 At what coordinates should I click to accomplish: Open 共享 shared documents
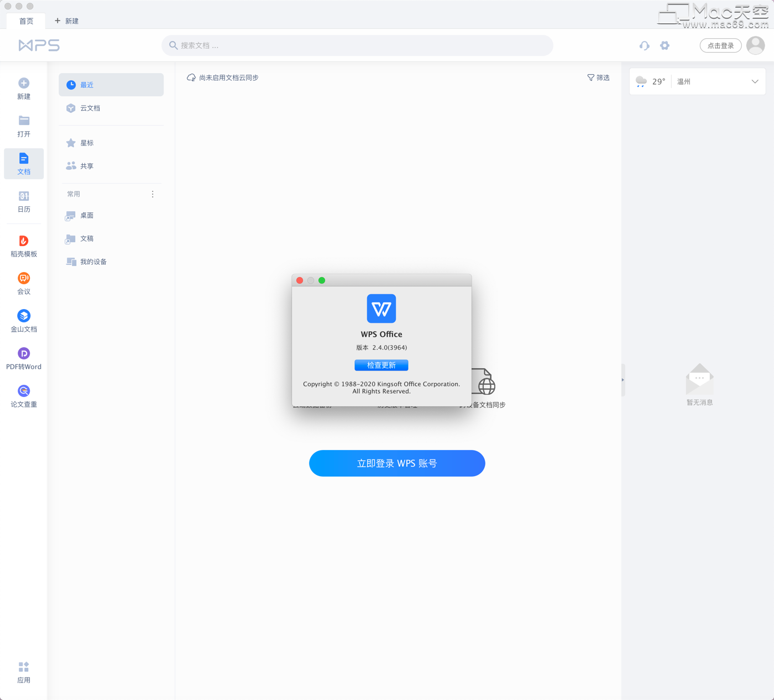[x=111, y=166]
